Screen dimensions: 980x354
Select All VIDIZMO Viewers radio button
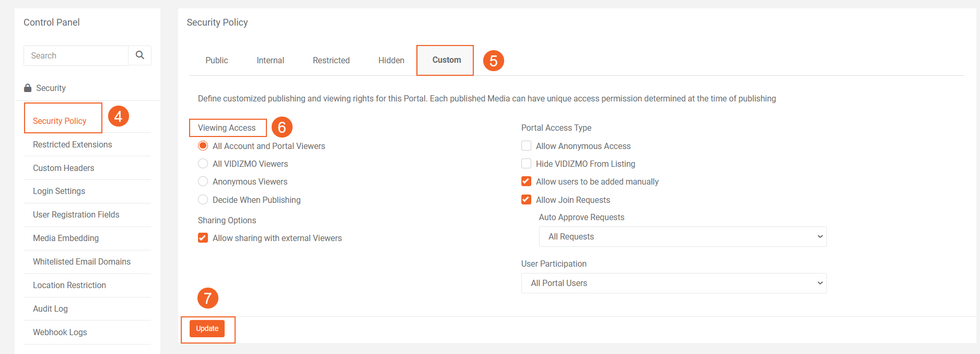click(x=203, y=164)
